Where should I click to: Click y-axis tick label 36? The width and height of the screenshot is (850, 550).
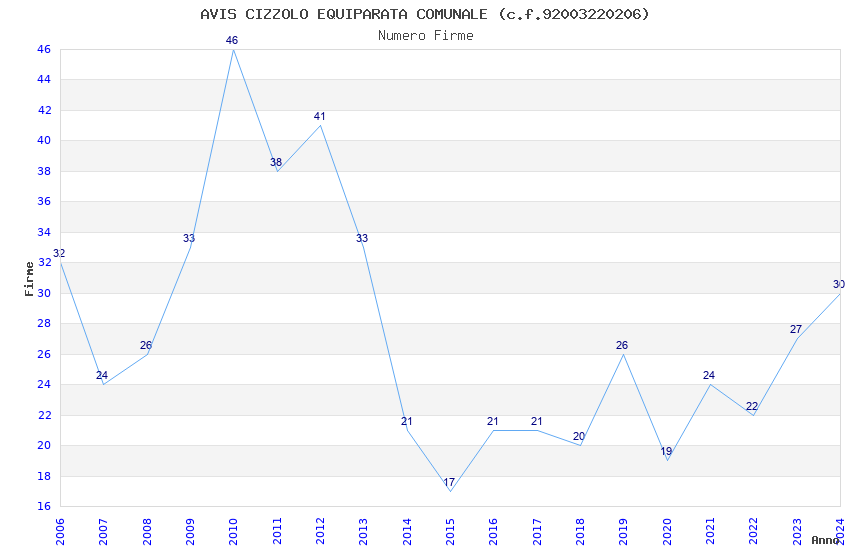point(44,202)
